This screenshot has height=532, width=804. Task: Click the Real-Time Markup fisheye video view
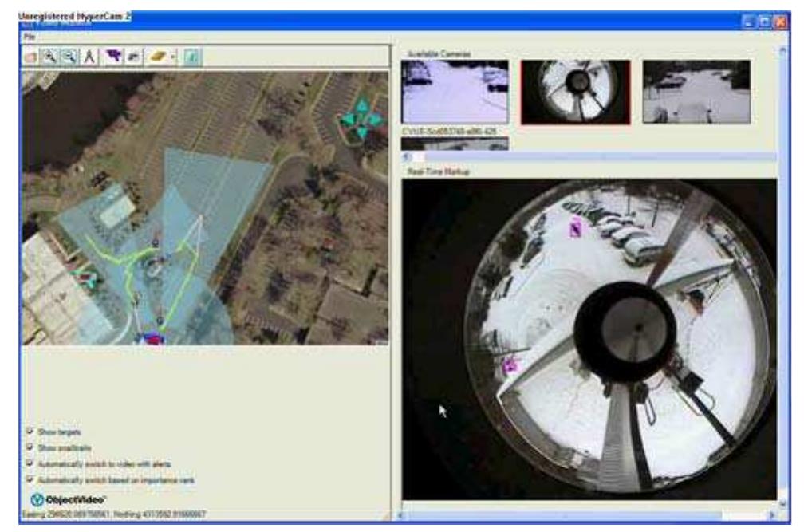pos(589,339)
